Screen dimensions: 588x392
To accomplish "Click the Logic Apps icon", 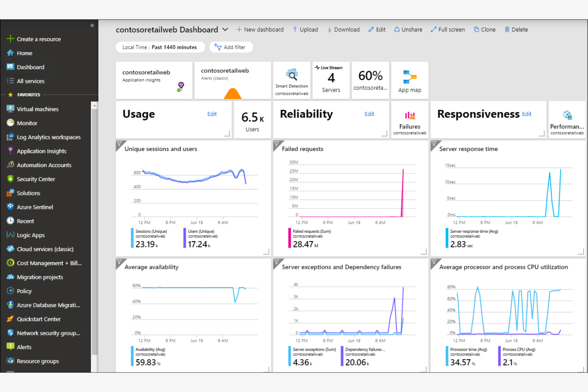I will click(x=10, y=235).
